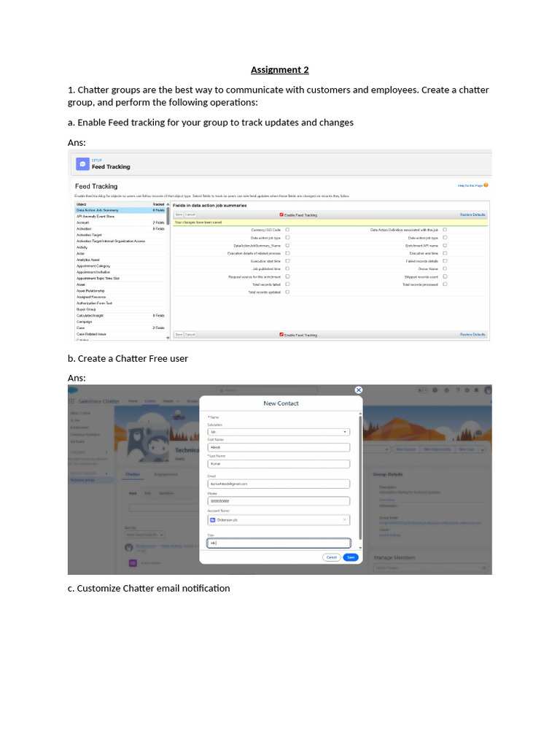Expand the People menu chevron
560x747 pixels.
pos(179,401)
